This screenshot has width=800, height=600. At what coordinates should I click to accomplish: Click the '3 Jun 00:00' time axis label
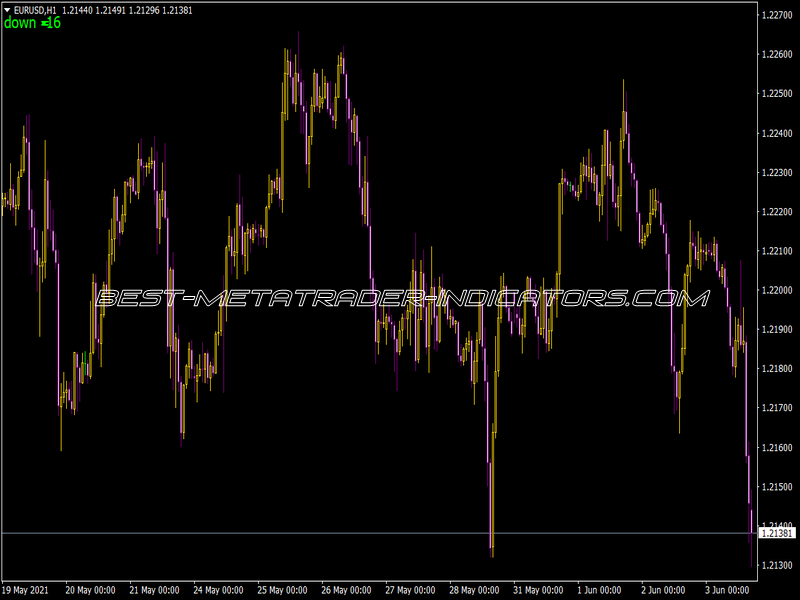coord(727,590)
